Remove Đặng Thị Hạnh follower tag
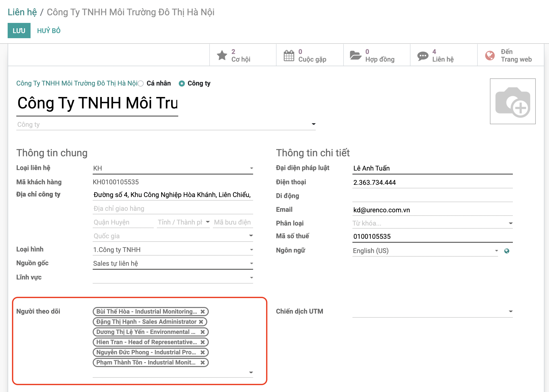This screenshot has height=392, width=549. (201, 322)
